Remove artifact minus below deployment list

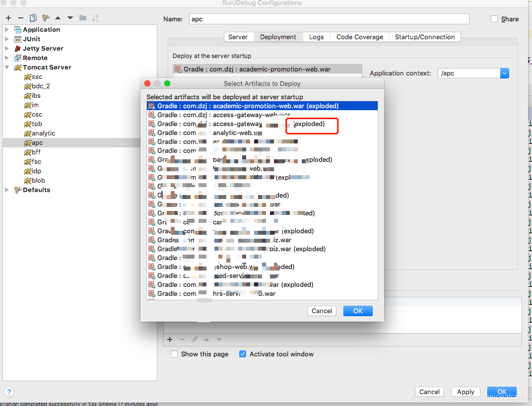[x=182, y=339]
